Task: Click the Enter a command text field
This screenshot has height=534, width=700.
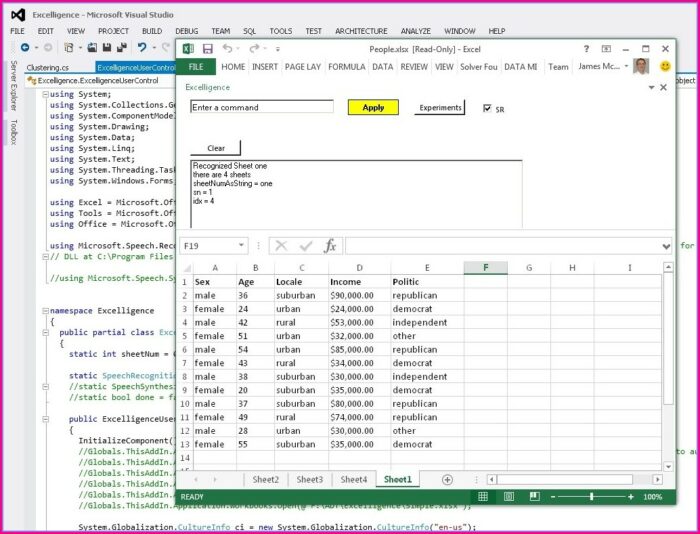Action: [x=262, y=107]
